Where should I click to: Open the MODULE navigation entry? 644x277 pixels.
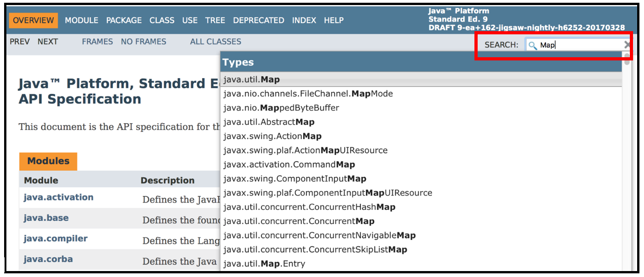coord(81,20)
